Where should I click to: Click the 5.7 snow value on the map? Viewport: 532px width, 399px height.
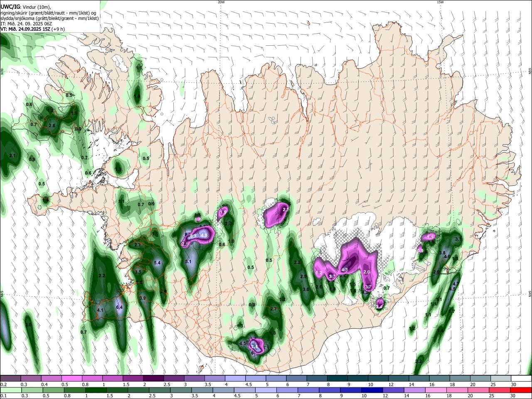click(193, 236)
